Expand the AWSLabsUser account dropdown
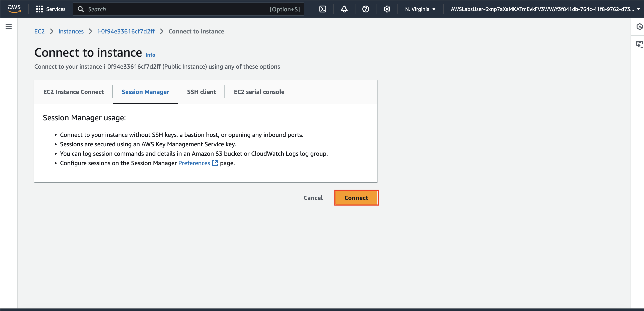Viewport: 644px width, 311px height. pyautogui.click(x=545, y=9)
